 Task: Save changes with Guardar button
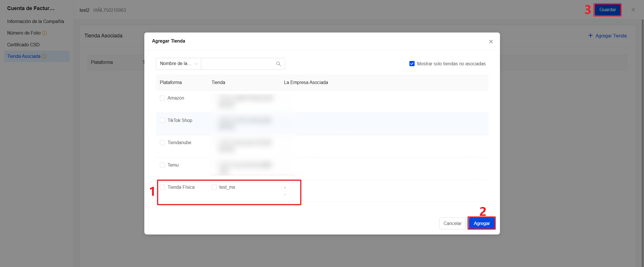[607, 10]
